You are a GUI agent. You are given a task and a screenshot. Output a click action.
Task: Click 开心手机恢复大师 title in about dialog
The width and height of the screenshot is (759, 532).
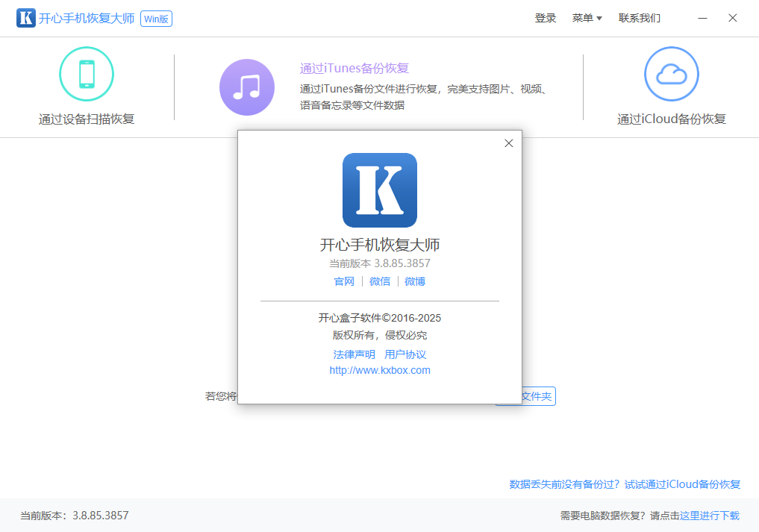pos(379,245)
